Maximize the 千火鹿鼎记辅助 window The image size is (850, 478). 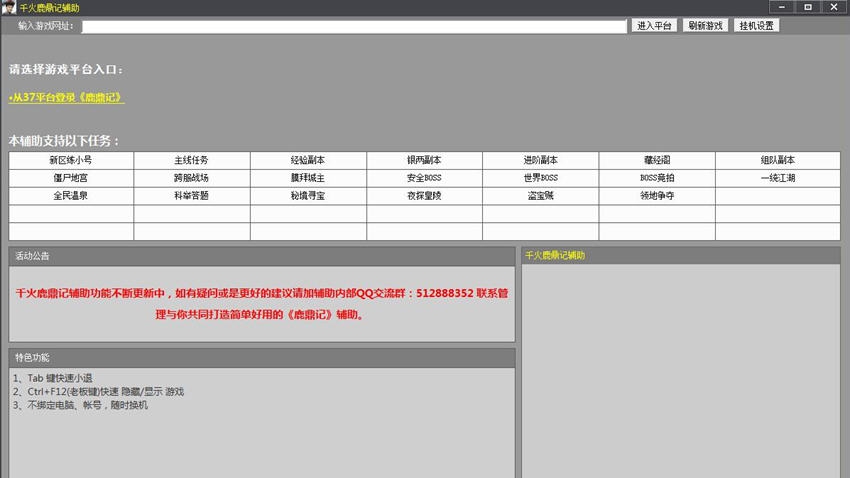(x=808, y=7)
